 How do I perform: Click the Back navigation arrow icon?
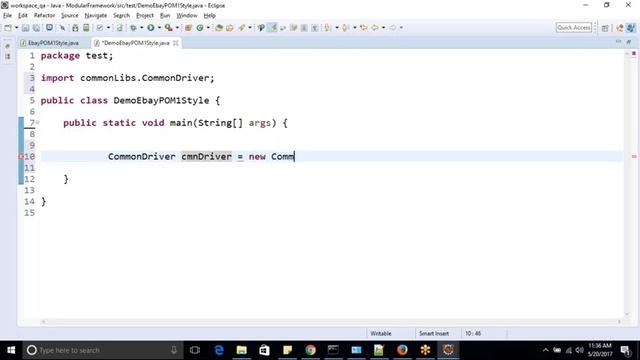(374, 28)
